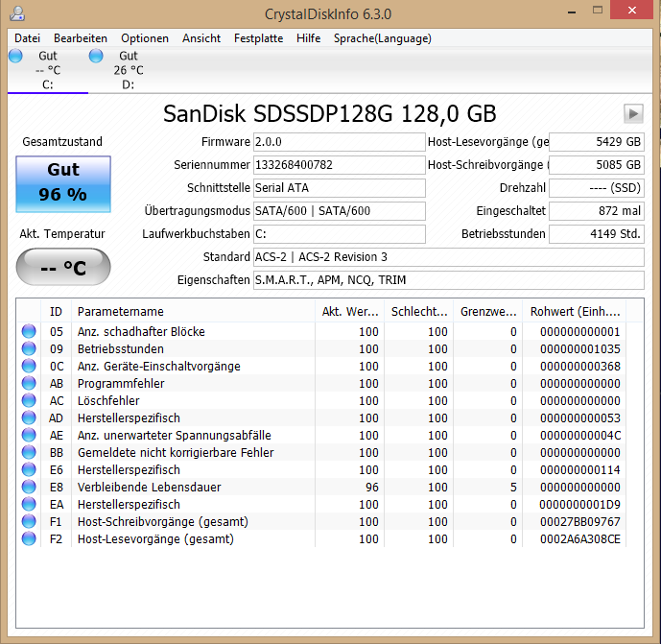Click status orb of row F1 Host-Schreibvorgänge
Image resolution: width=661 pixels, height=644 pixels.
[x=29, y=522]
